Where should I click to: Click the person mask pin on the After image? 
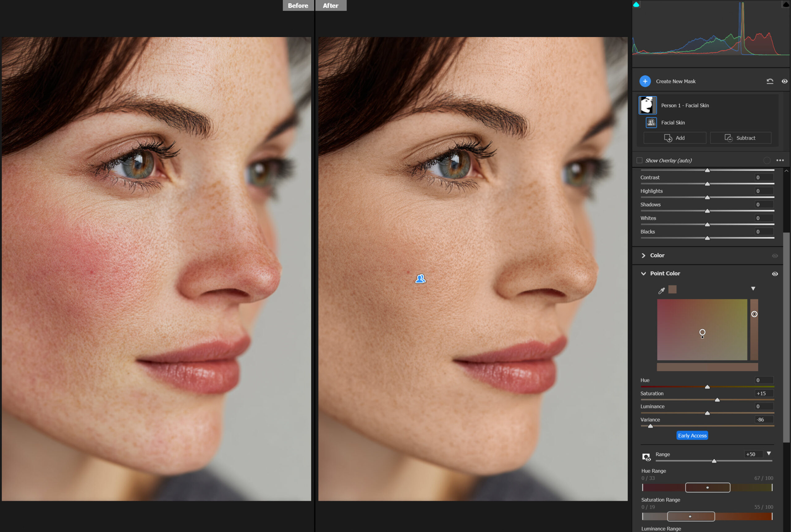420,279
